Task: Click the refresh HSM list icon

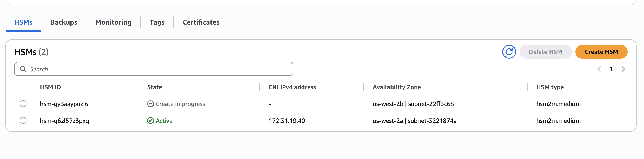Action: point(509,52)
